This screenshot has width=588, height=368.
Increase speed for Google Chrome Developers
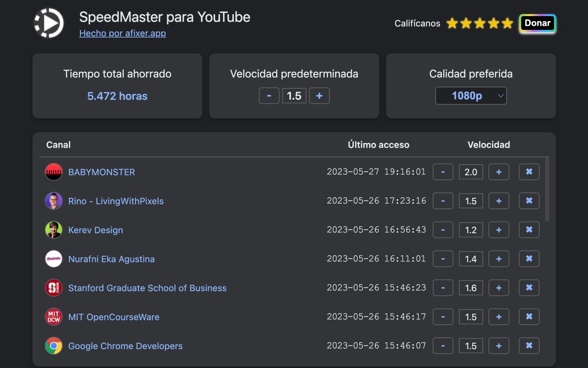pos(498,346)
